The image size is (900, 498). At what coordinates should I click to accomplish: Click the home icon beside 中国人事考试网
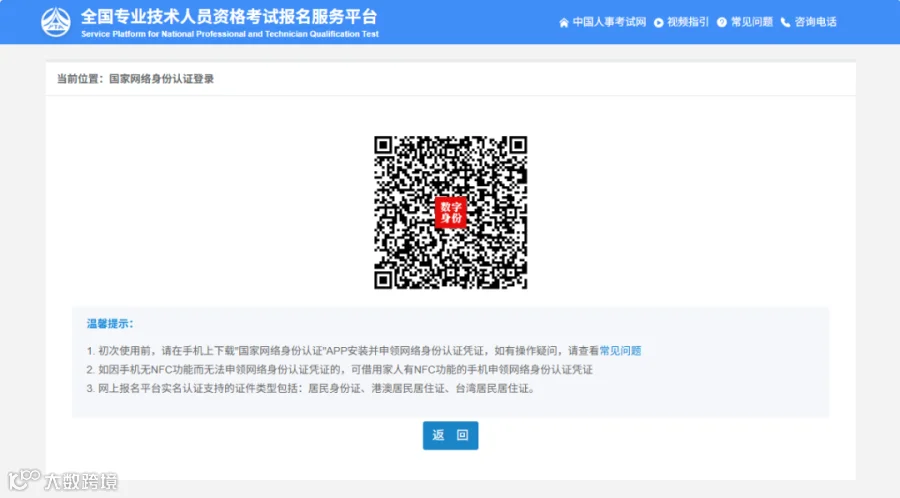564,22
